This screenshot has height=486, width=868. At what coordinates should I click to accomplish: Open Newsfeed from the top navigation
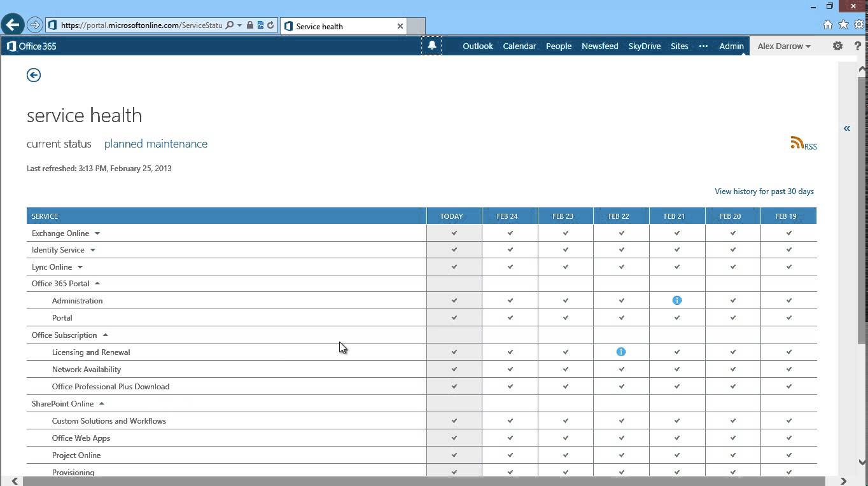click(600, 46)
